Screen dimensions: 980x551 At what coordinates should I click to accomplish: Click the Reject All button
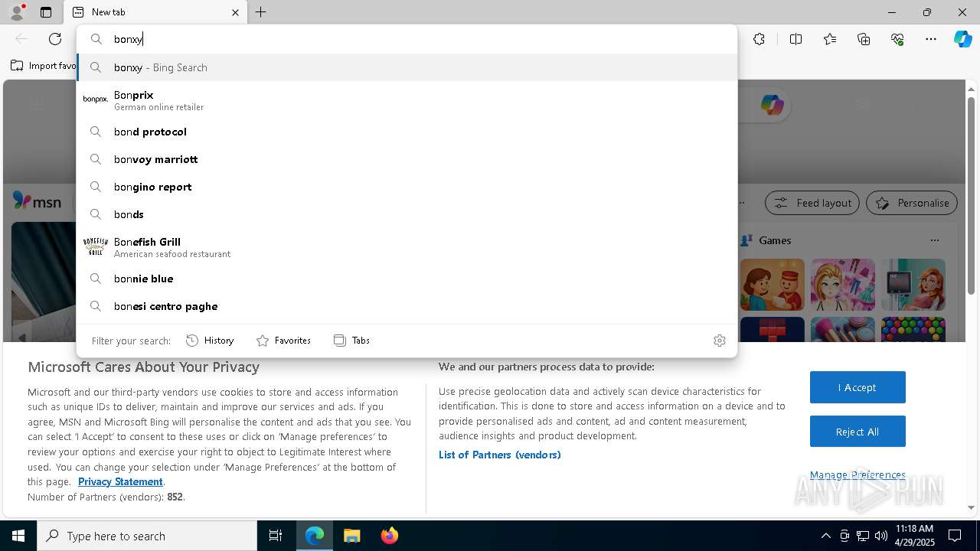(x=857, y=432)
